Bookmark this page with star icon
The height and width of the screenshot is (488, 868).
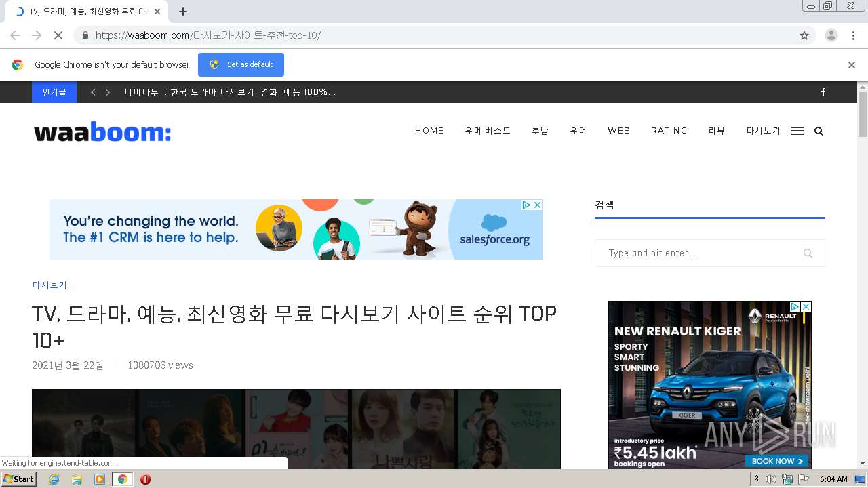pyautogui.click(x=804, y=35)
